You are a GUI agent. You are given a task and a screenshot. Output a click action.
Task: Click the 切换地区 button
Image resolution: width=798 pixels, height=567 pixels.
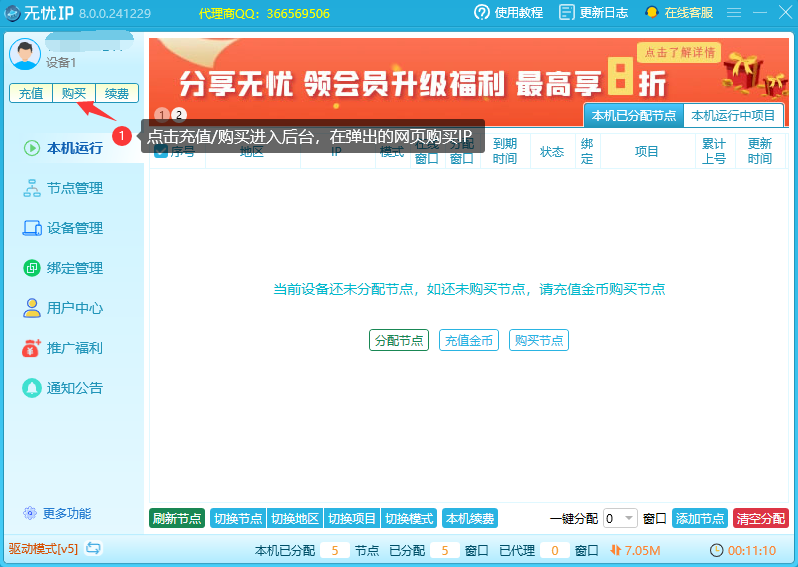[295, 519]
